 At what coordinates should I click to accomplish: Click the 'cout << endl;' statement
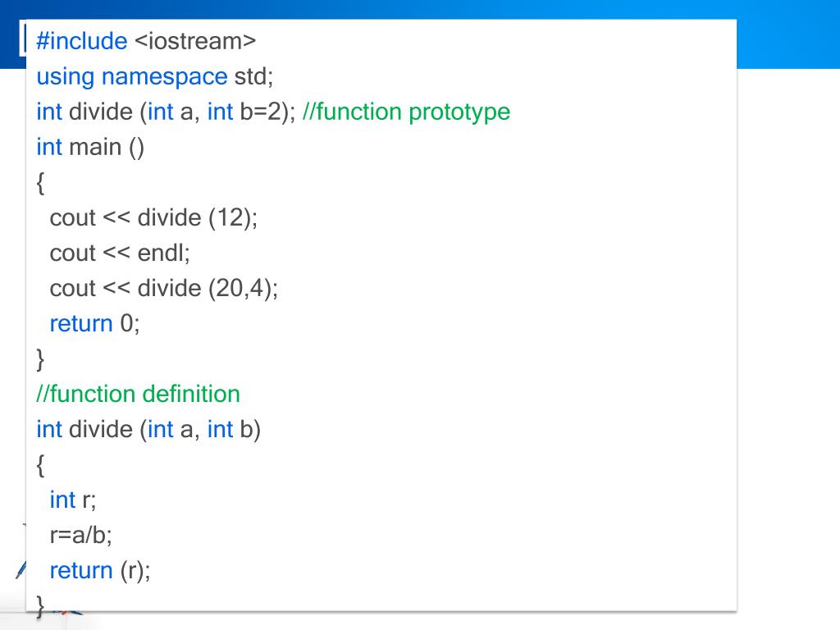[120, 253]
